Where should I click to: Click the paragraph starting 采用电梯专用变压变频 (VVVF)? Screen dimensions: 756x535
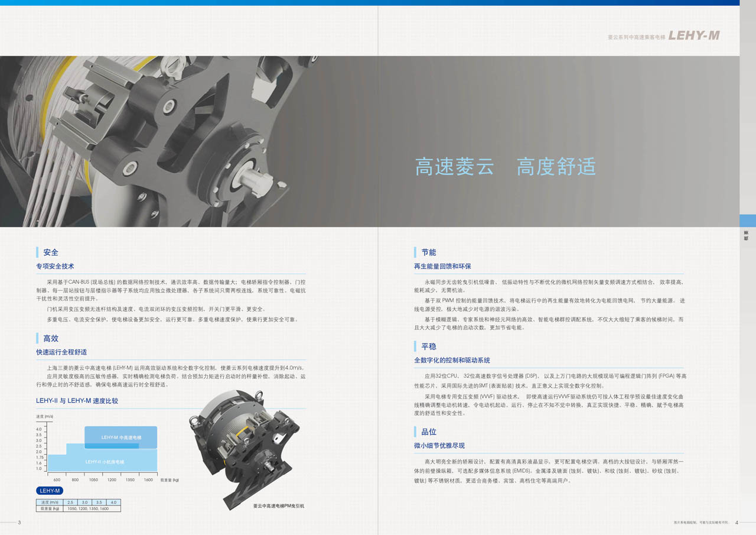point(549,404)
